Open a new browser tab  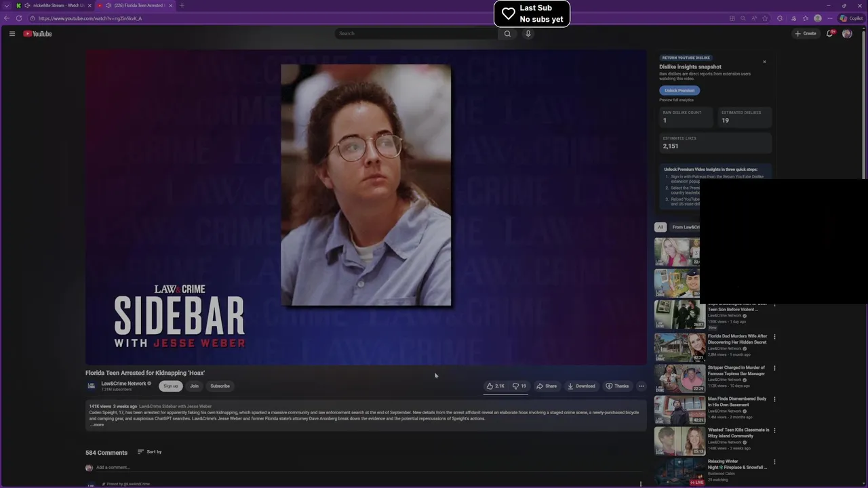[182, 5]
